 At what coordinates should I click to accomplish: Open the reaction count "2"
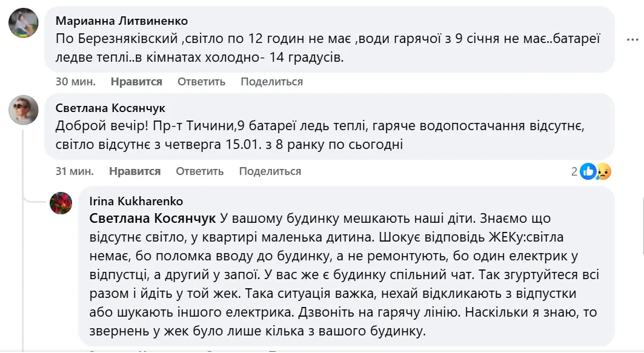(574, 171)
